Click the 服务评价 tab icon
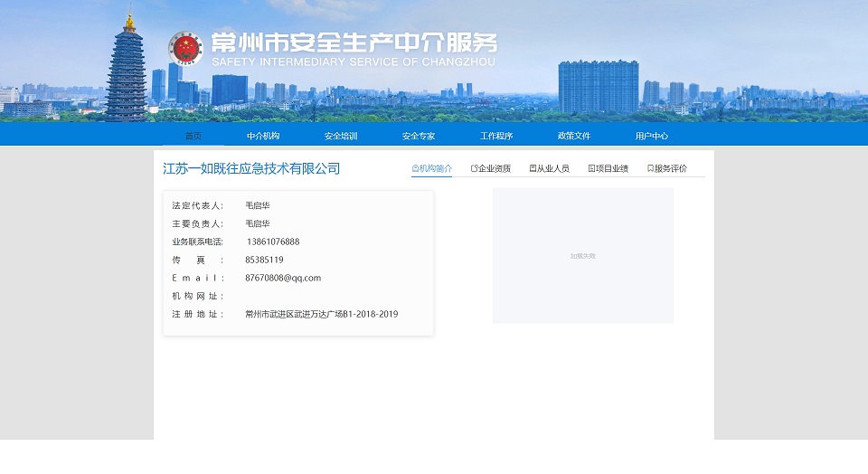 pos(650,168)
